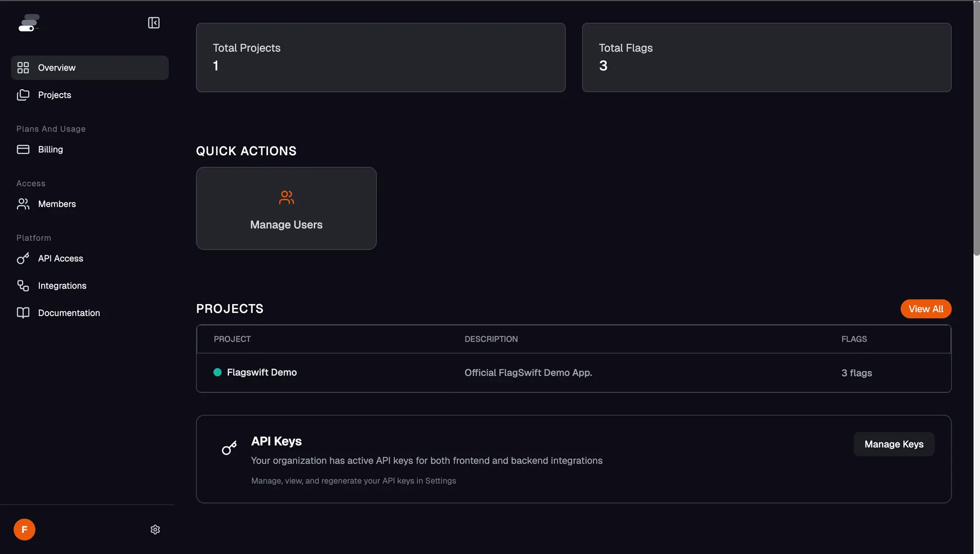Click the 'QUICK ACTIONS' heading
This screenshot has height=554, width=980.
[246, 151]
